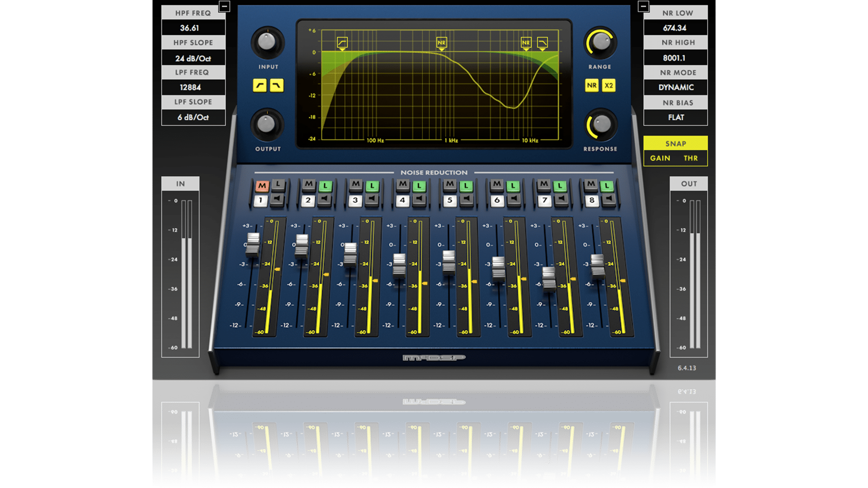Toggle the green L button on band 3
This screenshot has width=868, height=488.
(372, 185)
